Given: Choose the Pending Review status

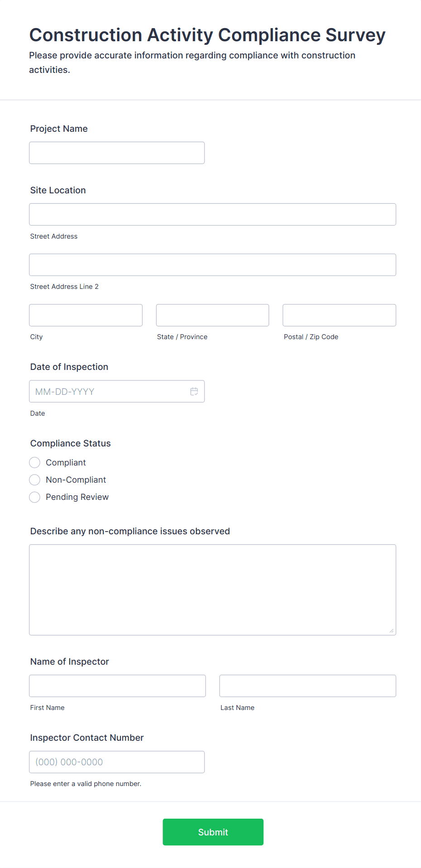Looking at the screenshot, I should (x=34, y=497).
